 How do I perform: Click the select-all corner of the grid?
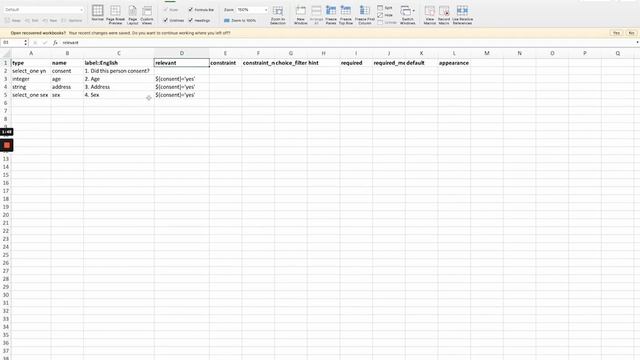(5, 53)
